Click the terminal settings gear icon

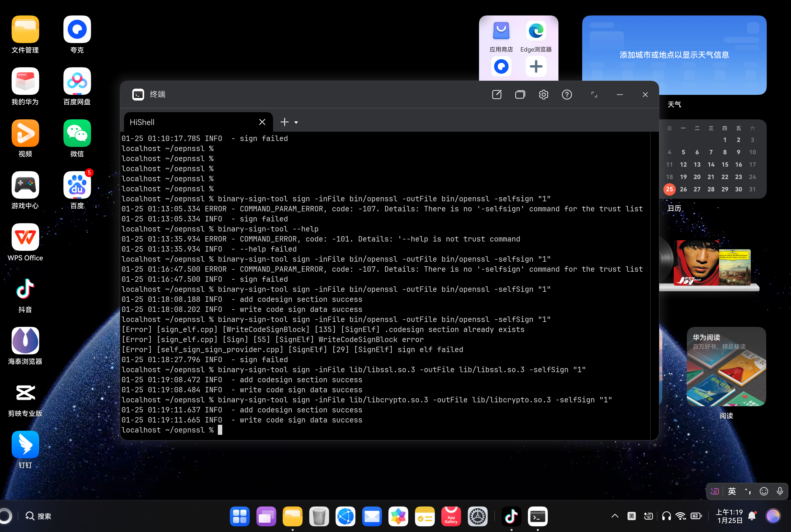[x=543, y=95]
